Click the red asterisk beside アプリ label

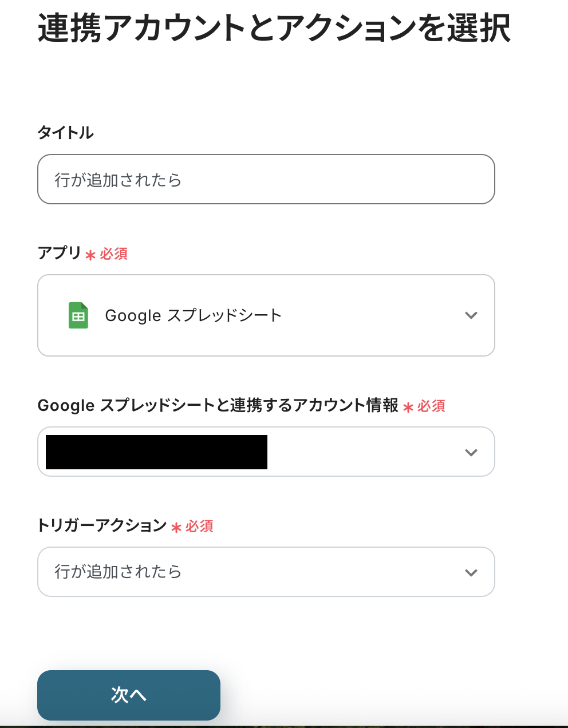pos(90,255)
